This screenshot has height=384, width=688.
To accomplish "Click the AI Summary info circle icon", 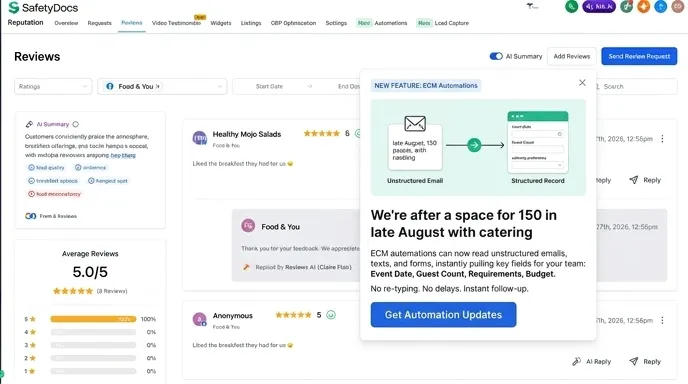I will click(75, 124).
